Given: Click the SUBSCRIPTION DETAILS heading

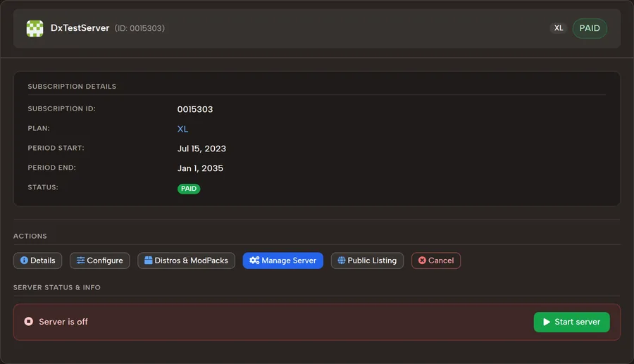Looking at the screenshot, I should pos(72,87).
